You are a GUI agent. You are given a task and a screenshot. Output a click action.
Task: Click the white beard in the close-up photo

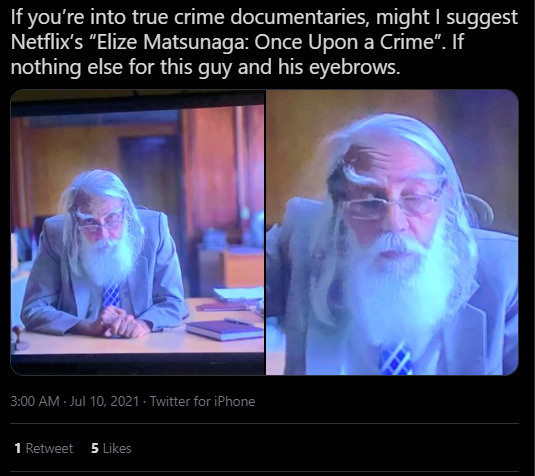[396, 290]
